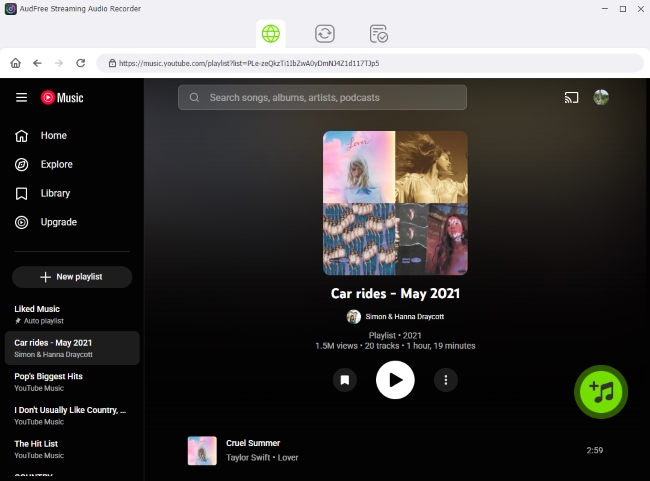
Task: Open the account avatar menu
Action: coord(601,97)
